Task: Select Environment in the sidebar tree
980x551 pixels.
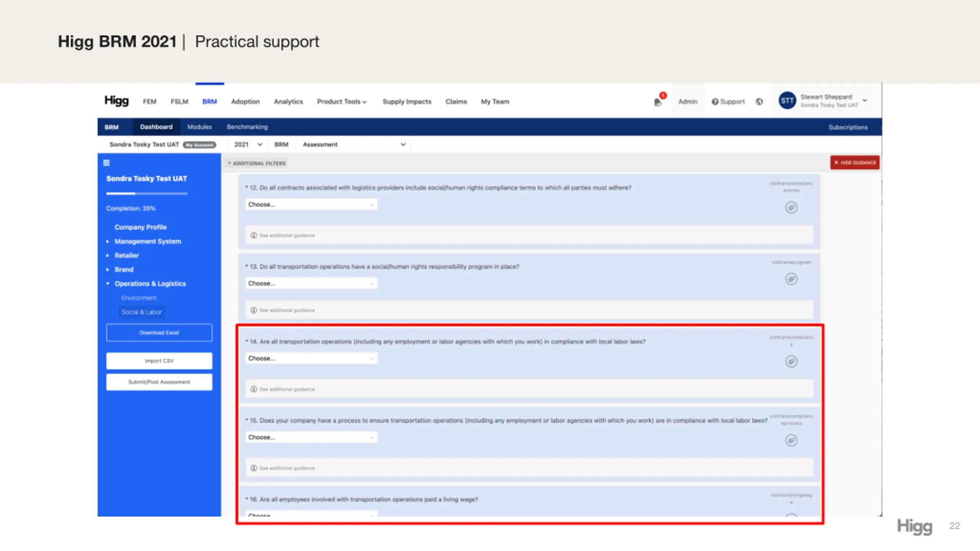Action: tap(139, 298)
